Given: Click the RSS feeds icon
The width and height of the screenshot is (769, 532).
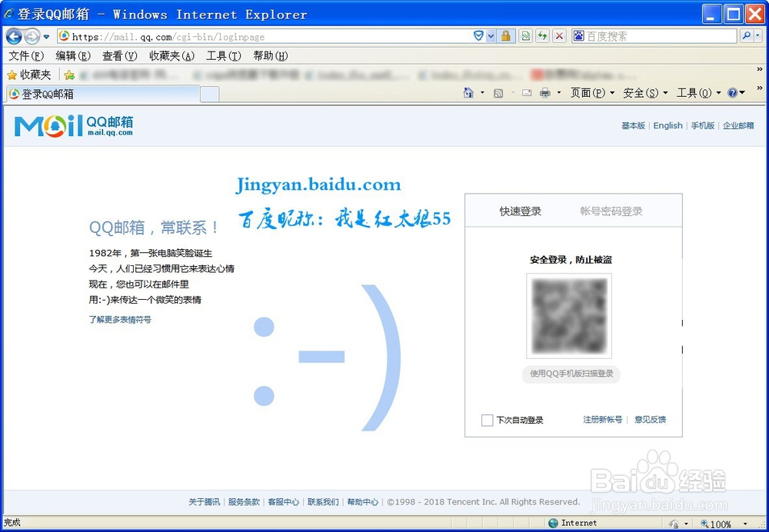Looking at the screenshot, I should coord(498,93).
